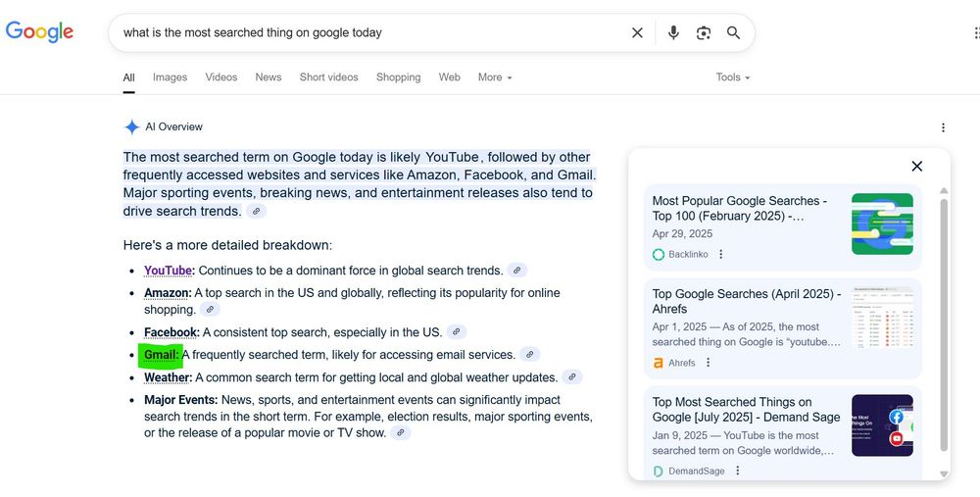Screen dimensions: 980x497
Task: Click the sources panel scroll down arrow
Action: tap(944, 474)
